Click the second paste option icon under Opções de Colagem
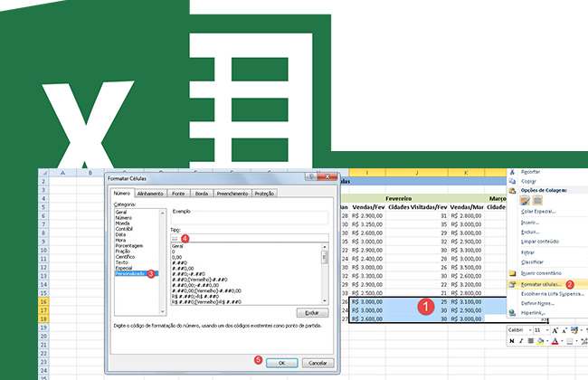This screenshot has width=588, height=380. point(537,201)
